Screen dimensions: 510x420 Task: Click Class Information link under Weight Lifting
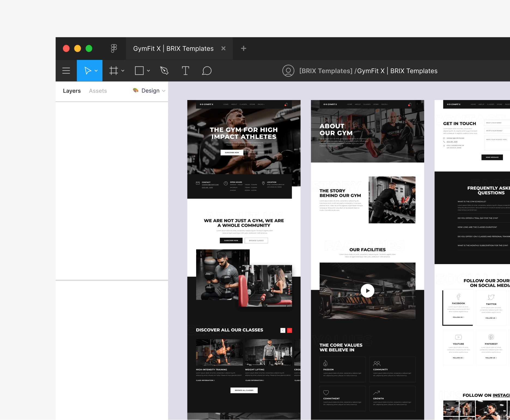[x=255, y=380]
